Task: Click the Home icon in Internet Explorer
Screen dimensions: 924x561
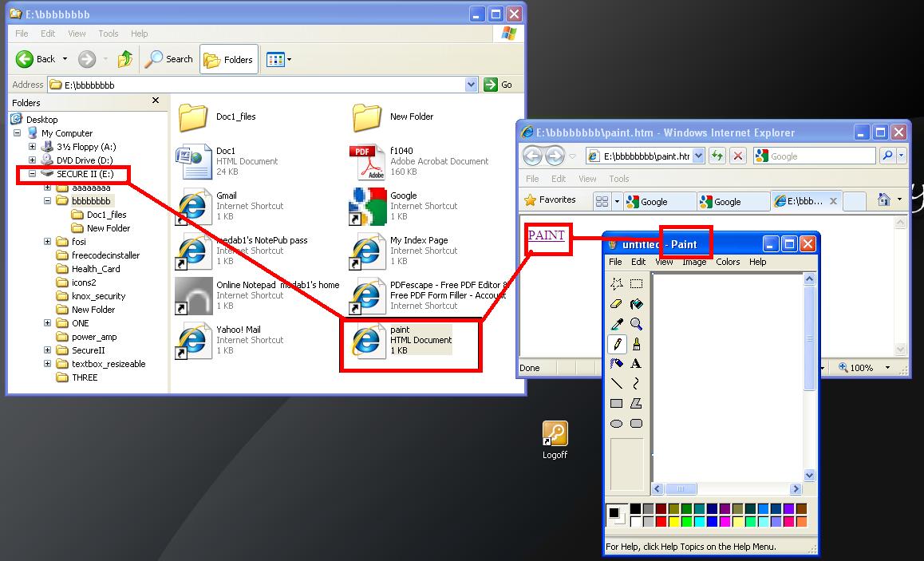Action: [x=883, y=200]
